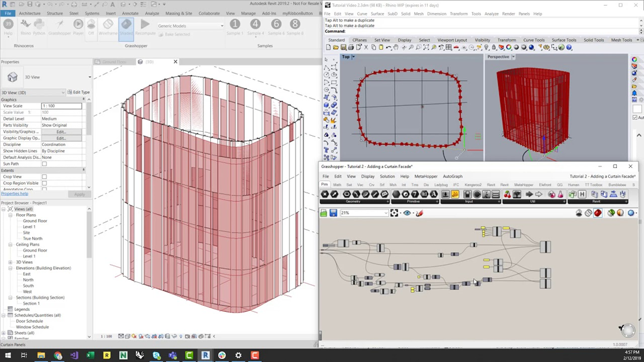Image resolution: width=644 pixels, height=362 pixels.
Task: Click the Apply button in Properties panel
Action: (79, 194)
